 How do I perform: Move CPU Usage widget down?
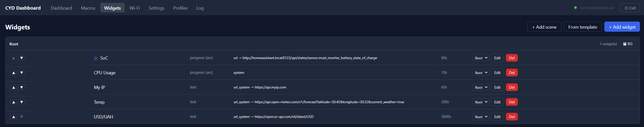point(22,73)
